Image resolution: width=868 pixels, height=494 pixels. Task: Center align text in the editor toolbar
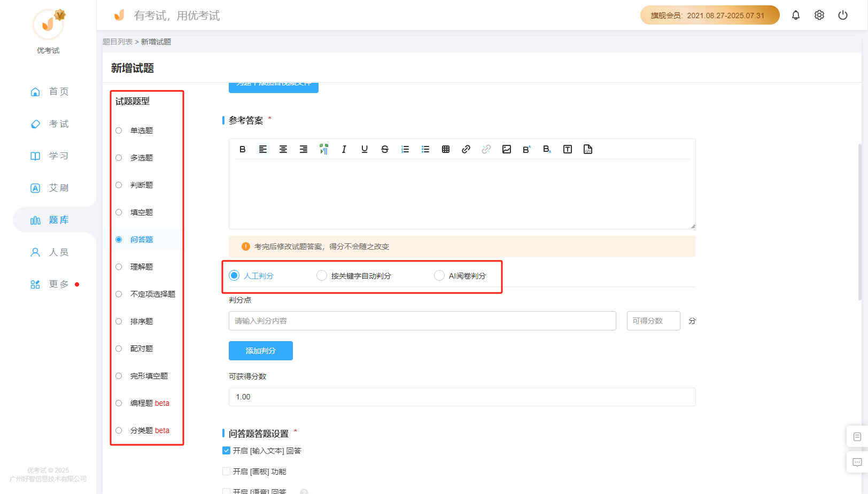click(x=283, y=149)
